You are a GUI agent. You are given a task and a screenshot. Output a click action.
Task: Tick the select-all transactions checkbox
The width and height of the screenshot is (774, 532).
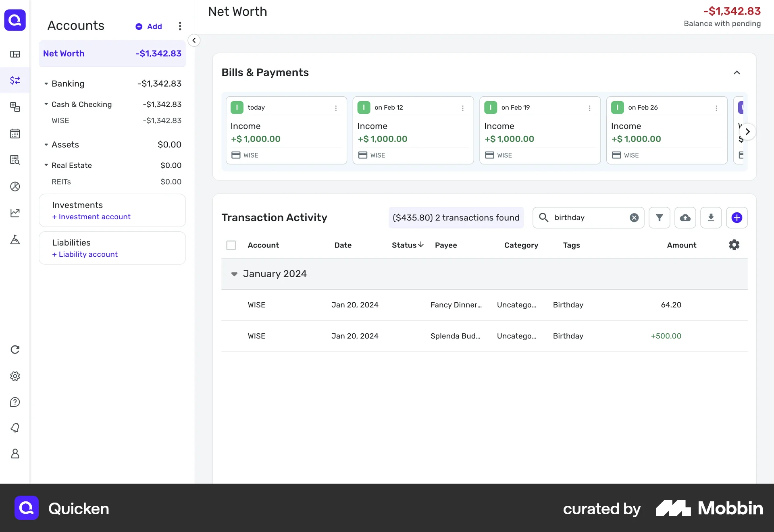click(231, 245)
